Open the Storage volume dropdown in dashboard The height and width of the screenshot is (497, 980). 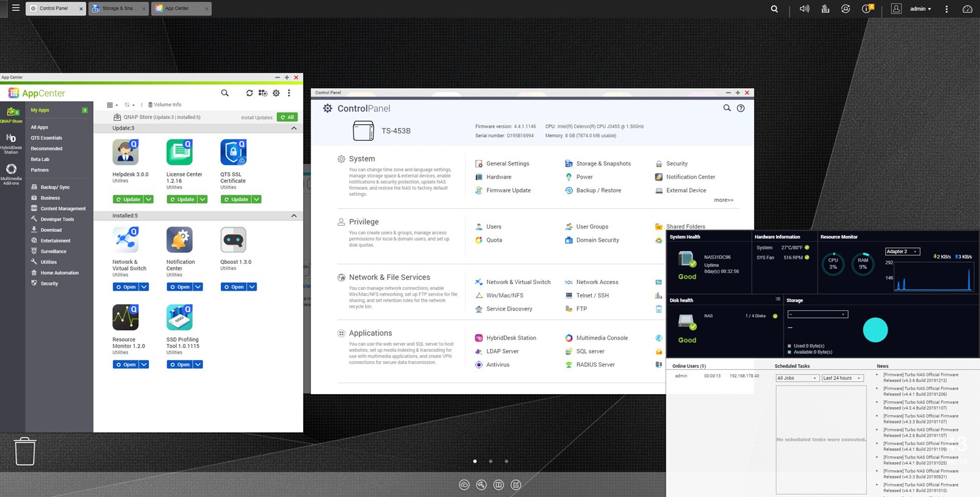[x=818, y=314]
